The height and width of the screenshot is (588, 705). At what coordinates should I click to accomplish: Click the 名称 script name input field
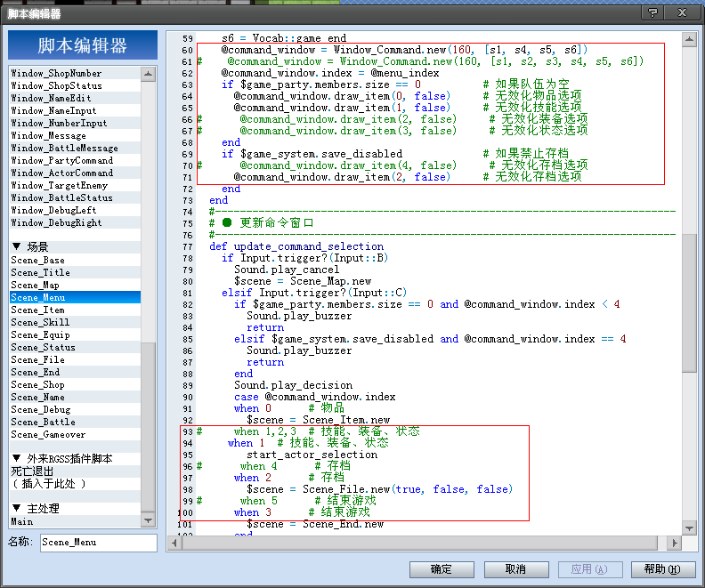tap(99, 543)
